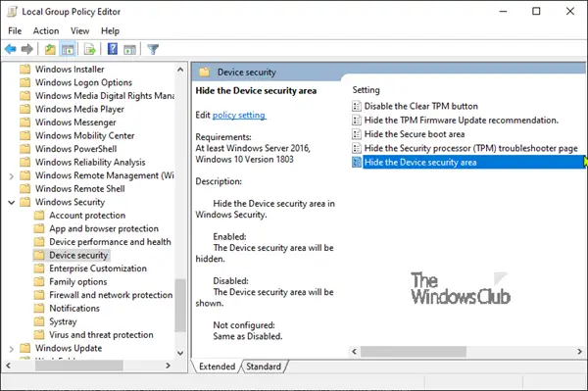Click the Filter funnel toolbar icon
The width and height of the screenshot is (588, 391).
tap(153, 49)
